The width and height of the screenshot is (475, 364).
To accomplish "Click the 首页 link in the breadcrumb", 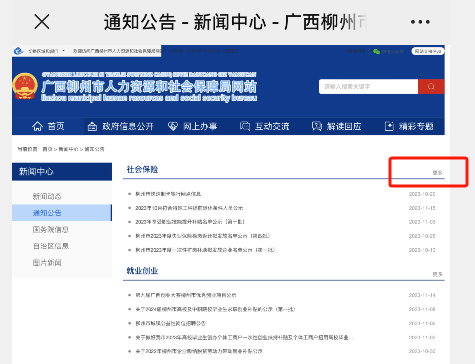I will pos(47,149).
